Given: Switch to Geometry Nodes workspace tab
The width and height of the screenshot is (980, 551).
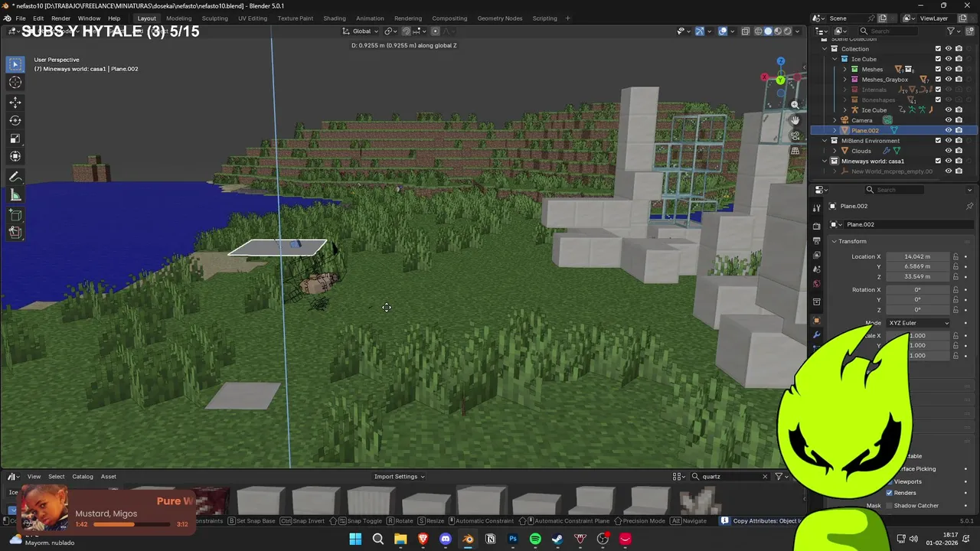Looking at the screenshot, I should tap(499, 18).
